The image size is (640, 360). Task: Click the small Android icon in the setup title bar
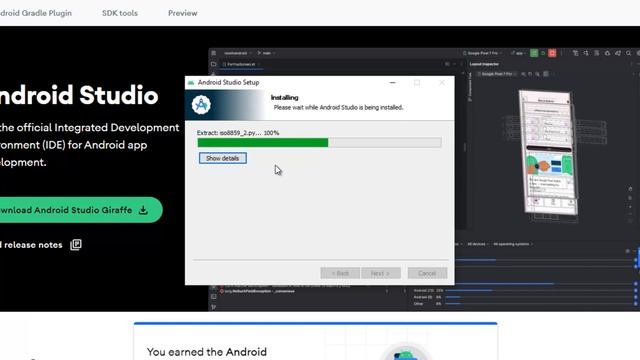point(191,82)
